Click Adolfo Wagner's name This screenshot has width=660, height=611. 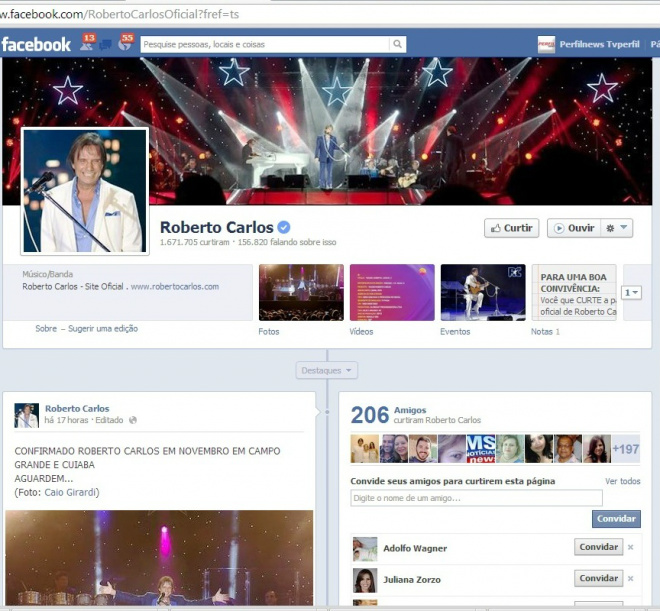click(x=415, y=548)
